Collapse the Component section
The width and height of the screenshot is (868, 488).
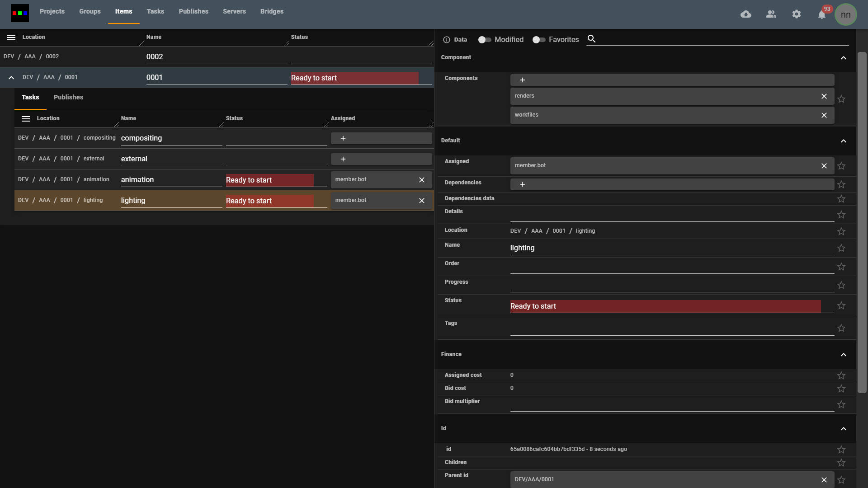(x=844, y=58)
